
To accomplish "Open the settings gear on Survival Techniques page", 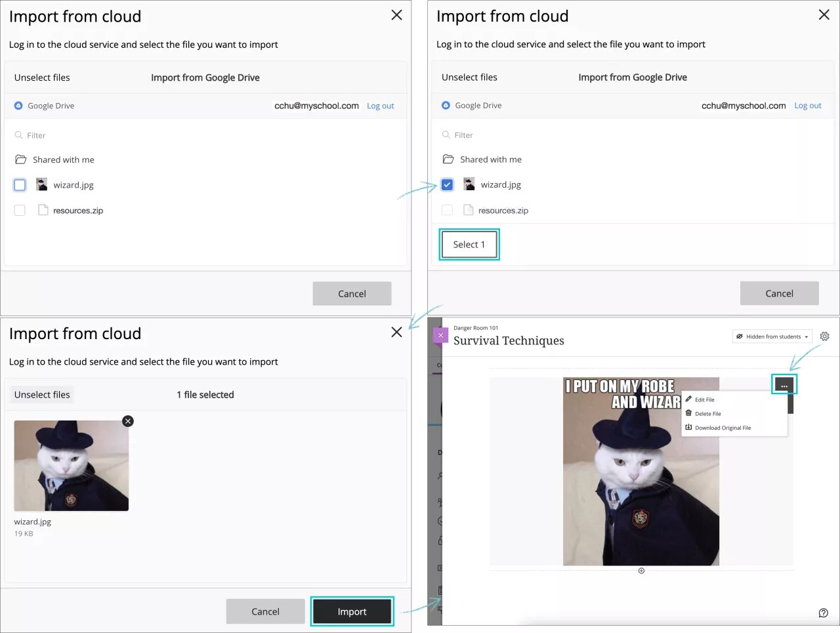I will pyautogui.click(x=824, y=336).
